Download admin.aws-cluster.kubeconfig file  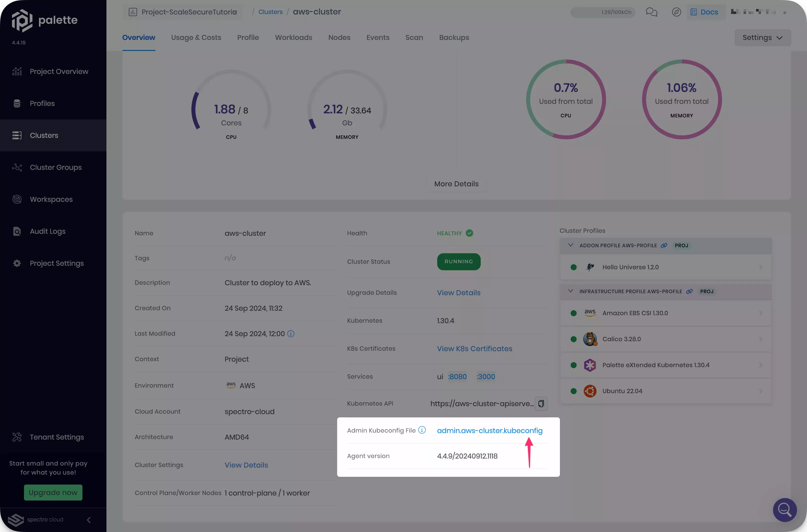coord(489,430)
